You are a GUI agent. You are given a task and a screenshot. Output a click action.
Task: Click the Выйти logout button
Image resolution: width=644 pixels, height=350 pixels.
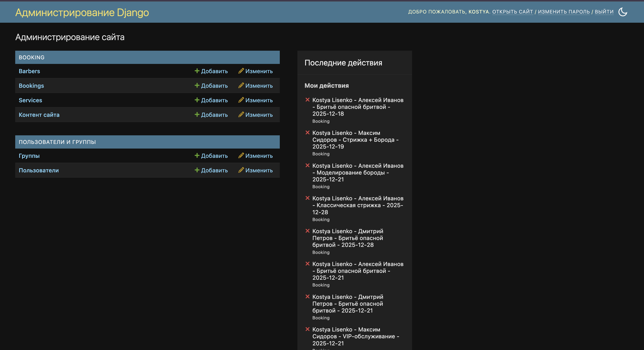click(x=604, y=12)
